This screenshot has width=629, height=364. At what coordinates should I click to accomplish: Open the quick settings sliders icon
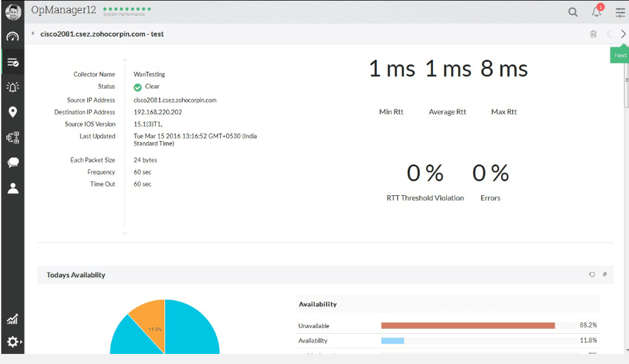[620, 13]
